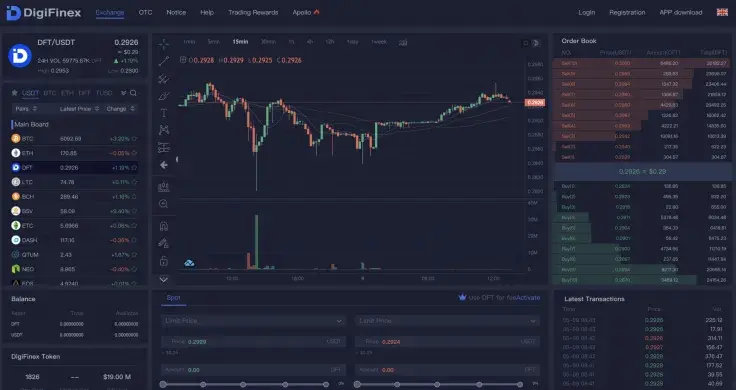Expand chart toolbar with bottom chevron

pyautogui.click(x=164, y=279)
